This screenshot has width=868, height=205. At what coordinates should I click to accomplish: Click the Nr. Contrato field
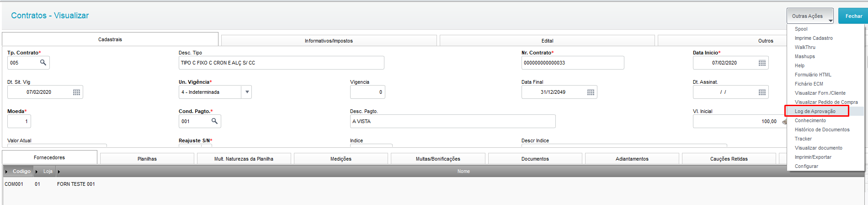pos(573,63)
